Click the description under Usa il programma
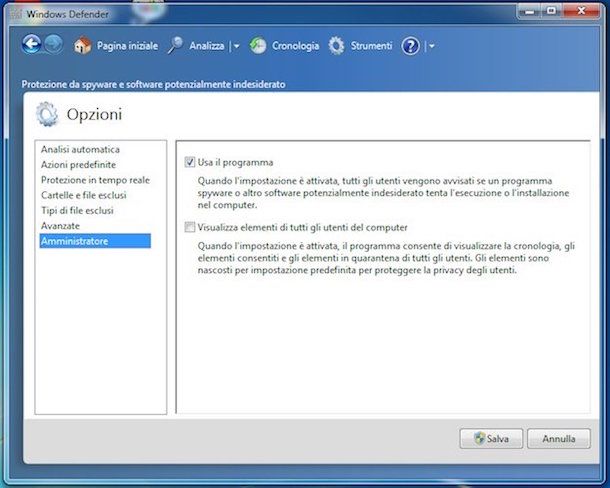Viewport: 610px width, 488px height. (383, 193)
